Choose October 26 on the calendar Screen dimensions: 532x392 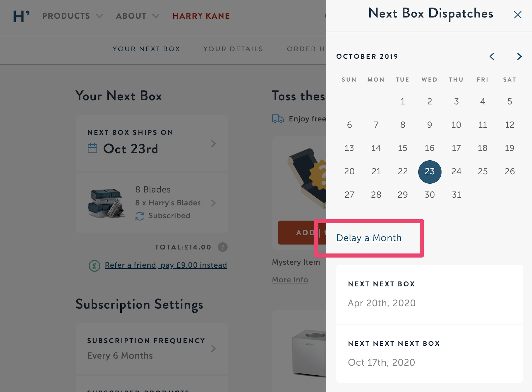tap(510, 171)
